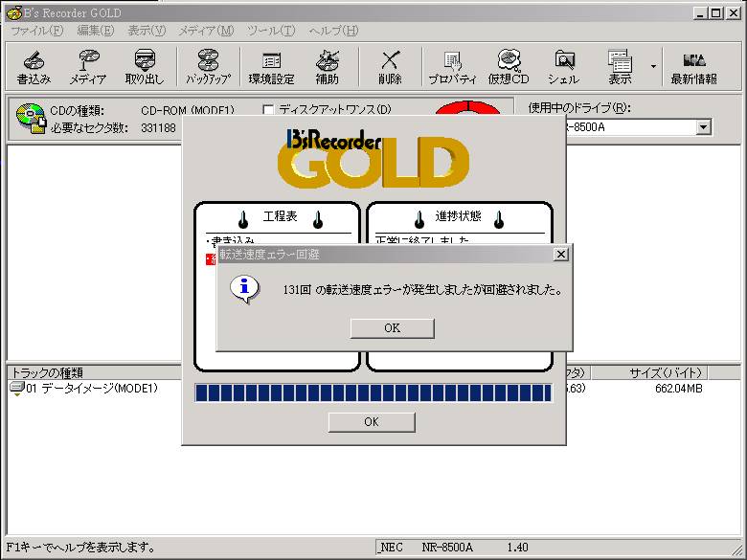Close the 転送速度エラー回避 dialog

[x=561, y=255]
